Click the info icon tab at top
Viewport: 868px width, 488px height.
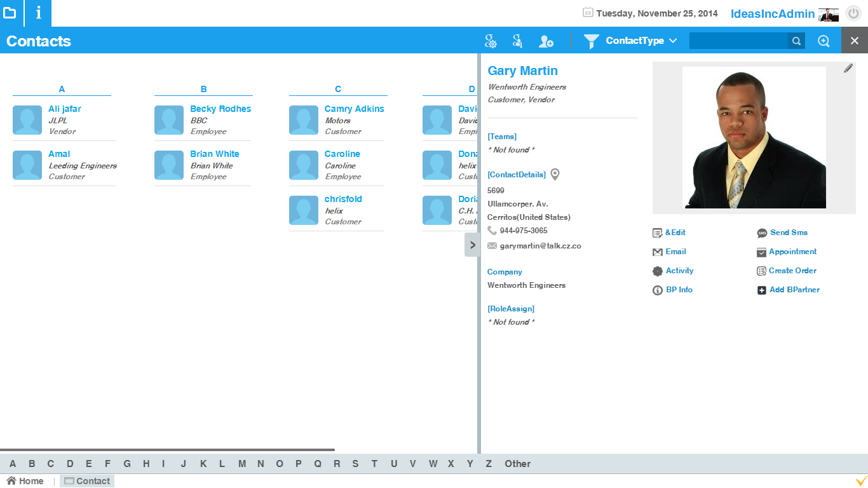click(x=38, y=13)
